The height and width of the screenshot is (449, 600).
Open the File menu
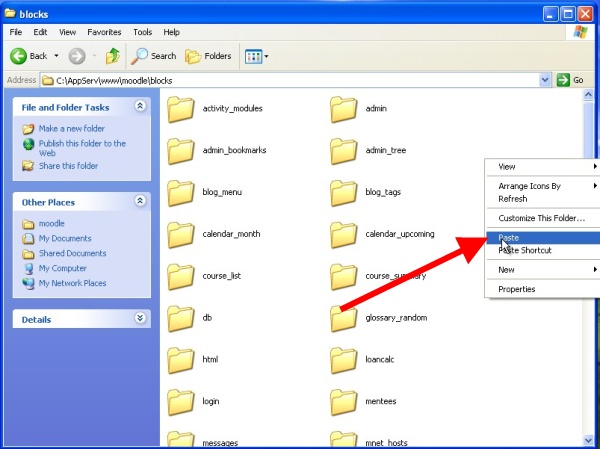16,32
